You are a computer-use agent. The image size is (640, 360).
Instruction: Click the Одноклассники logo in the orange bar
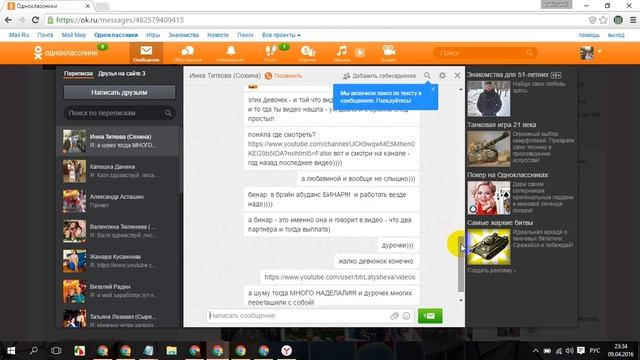pos(66,53)
